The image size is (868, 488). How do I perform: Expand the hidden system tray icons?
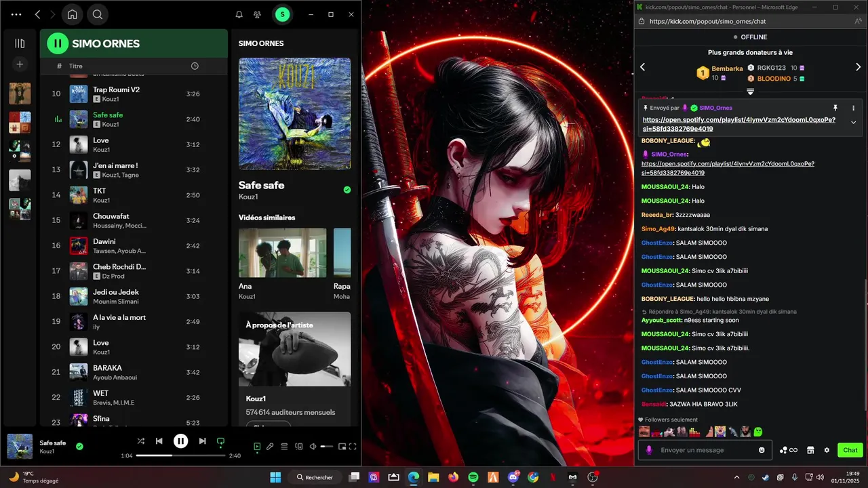click(737, 477)
